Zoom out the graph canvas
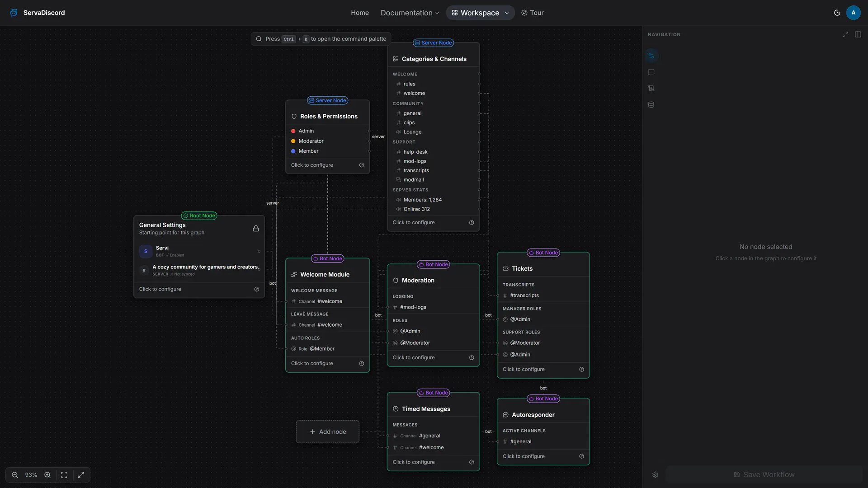The width and height of the screenshot is (868, 488). pos(15,475)
